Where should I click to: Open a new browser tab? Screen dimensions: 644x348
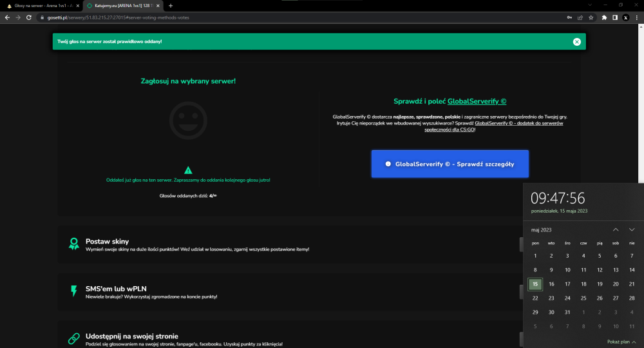click(x=171, y=6)
